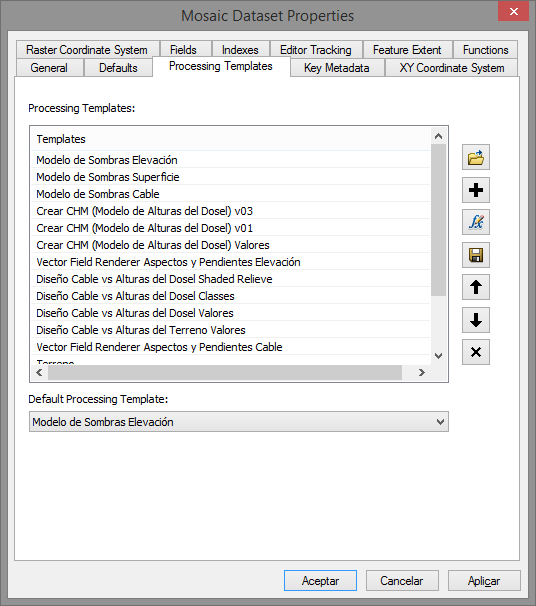Open the Default Processing Template dropdown

point(239,422)
